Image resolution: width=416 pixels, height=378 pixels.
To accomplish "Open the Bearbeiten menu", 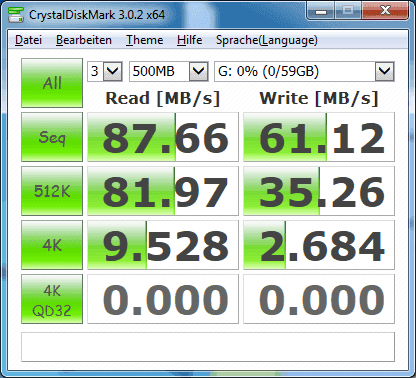I will [84, 40].
